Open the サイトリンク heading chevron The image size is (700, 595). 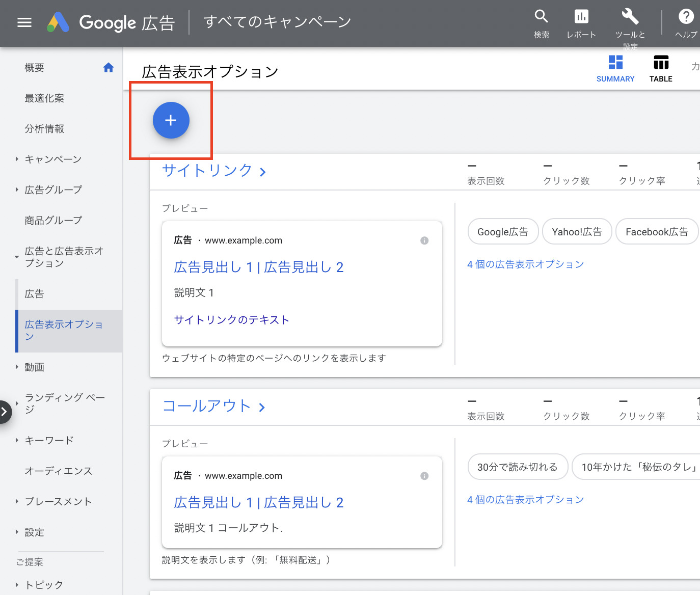[262, 172]
